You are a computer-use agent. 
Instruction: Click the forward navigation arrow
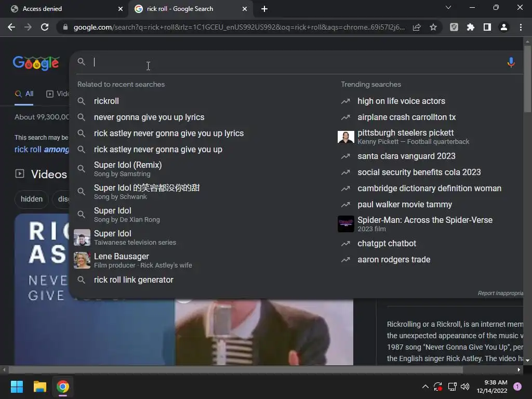28,27
